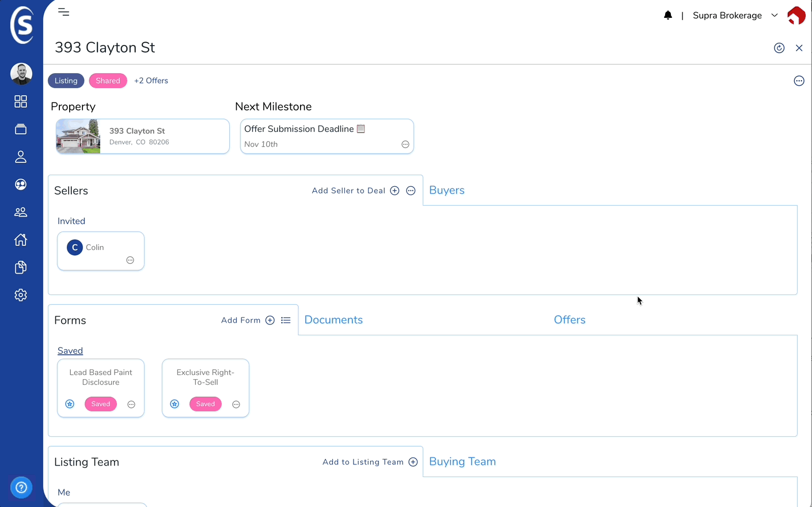Open the 393 Clayton St property card
This screenshot has width=812, height=507.
pyautogui.click(x=143, y=137)
